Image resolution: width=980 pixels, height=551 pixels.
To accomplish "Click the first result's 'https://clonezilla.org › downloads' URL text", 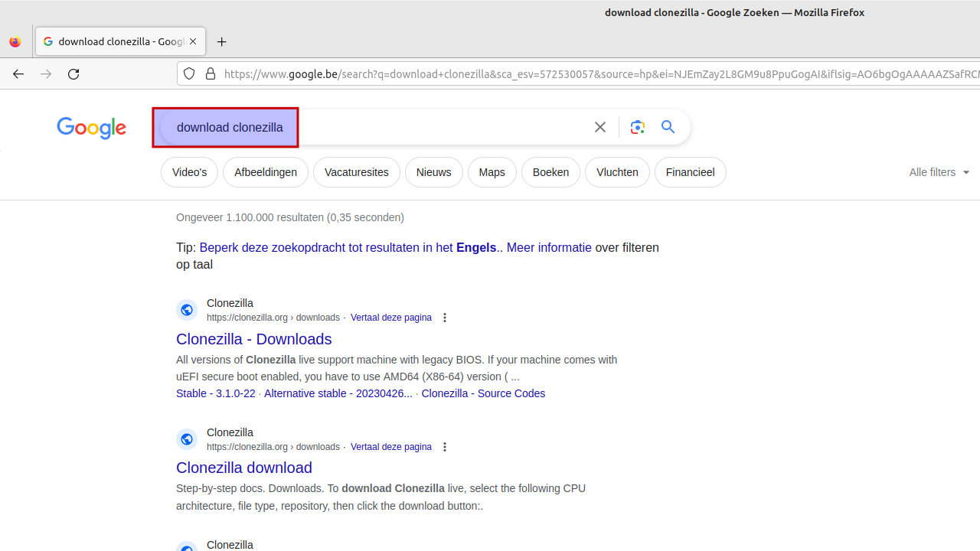I will click(273, 318).
